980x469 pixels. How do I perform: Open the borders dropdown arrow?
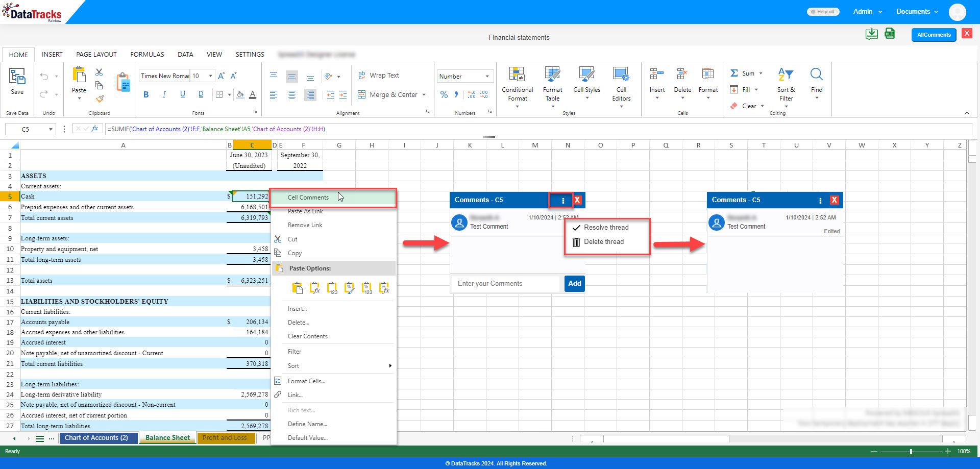tap(229, 94)
